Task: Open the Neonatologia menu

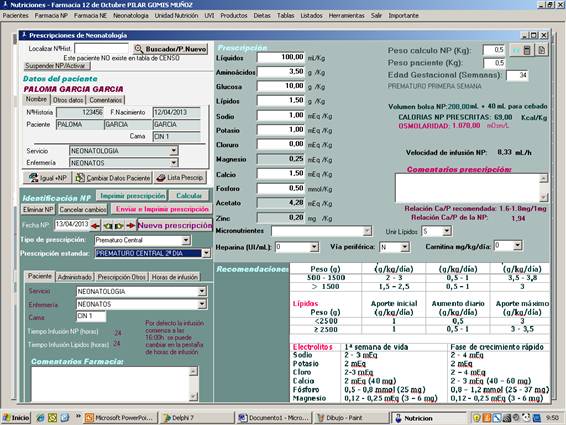Action: click(131, 16)
